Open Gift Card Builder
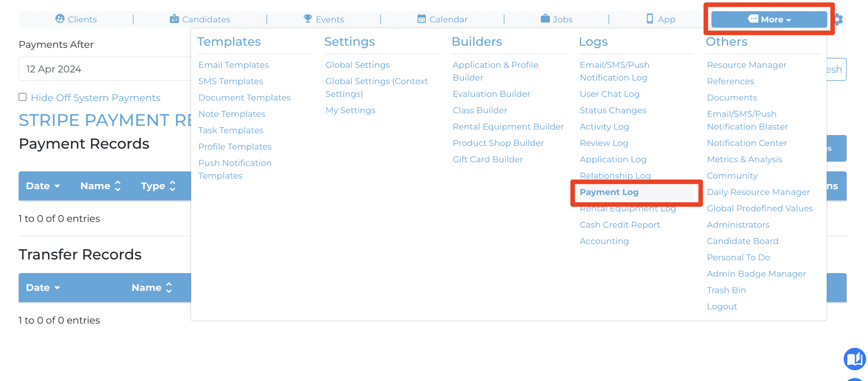Viewport: 868px width, 381px height. [487, 159]
